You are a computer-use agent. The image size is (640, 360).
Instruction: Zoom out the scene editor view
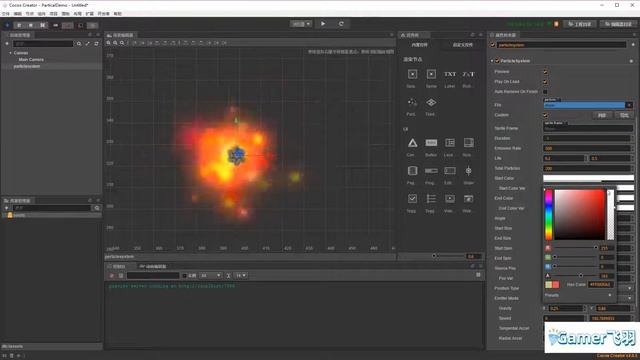pyautogui.click(x=115, y=43)
